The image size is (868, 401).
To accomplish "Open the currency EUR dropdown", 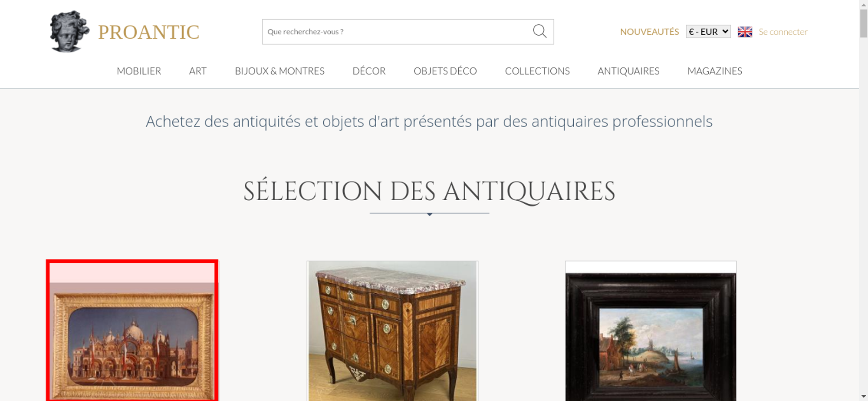I will click(708, 32).
